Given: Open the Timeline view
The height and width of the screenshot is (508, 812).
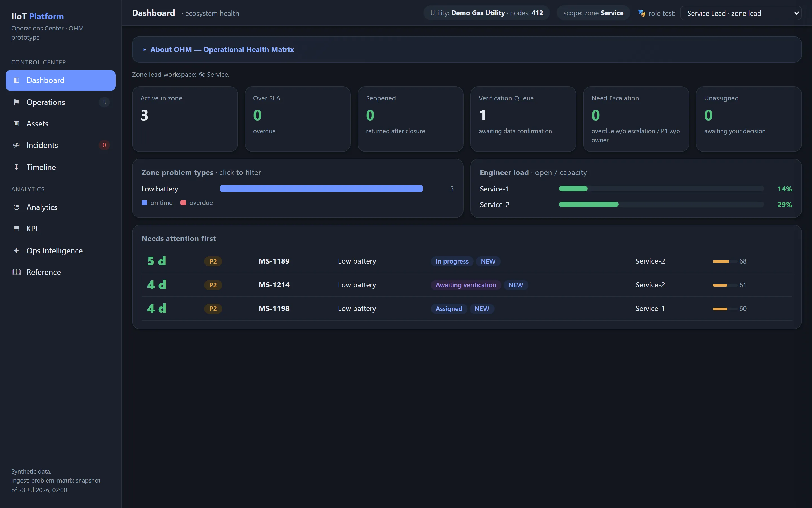Looking at the screenshot, I should 60,167.
